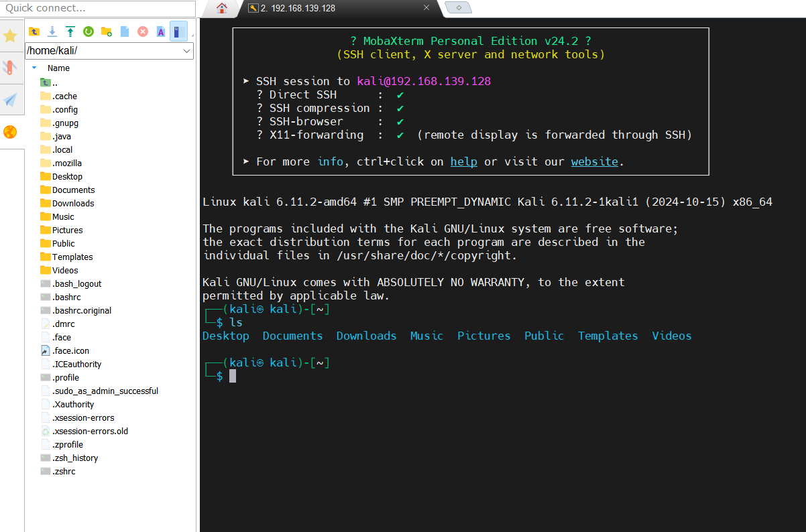Click the terminal cursor at the last prompt
This screenshot has width=806, height=532.
tap(233, 376)
